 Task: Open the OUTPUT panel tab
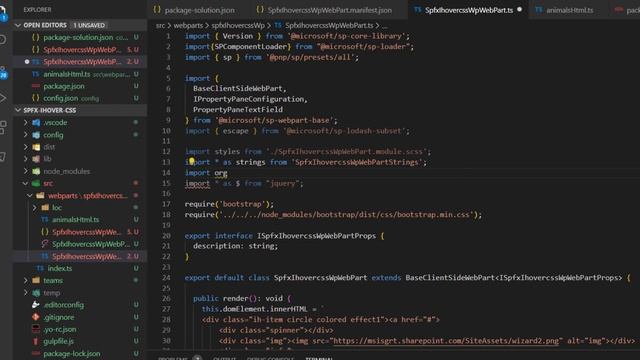click(224, 358)
